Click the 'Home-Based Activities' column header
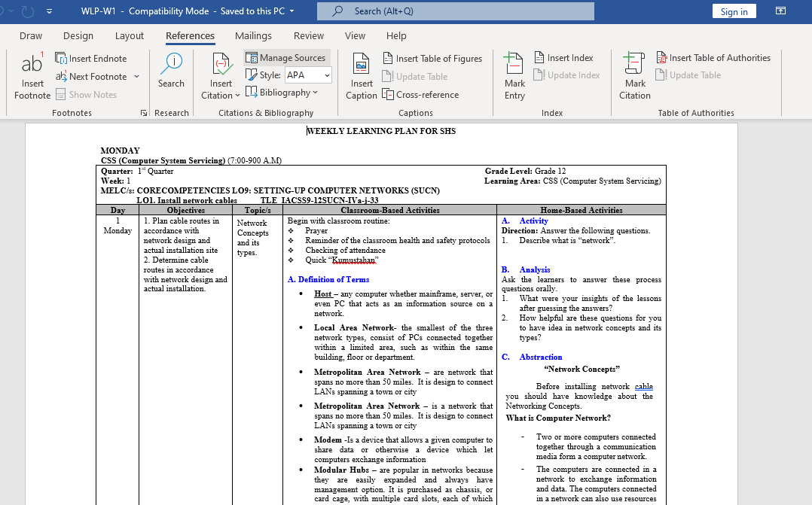Image resolution: width=812 pixels, height=505 pixels. click(x=581, y=210)
